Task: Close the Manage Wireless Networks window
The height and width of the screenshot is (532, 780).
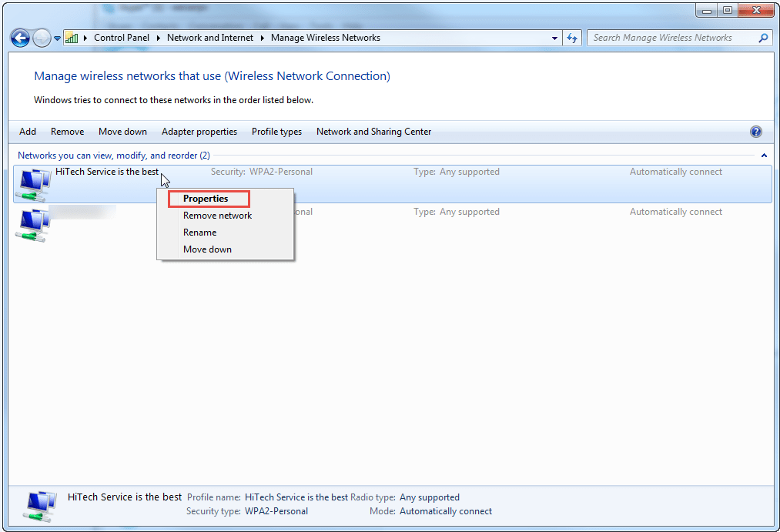Action: coord(756,11)
